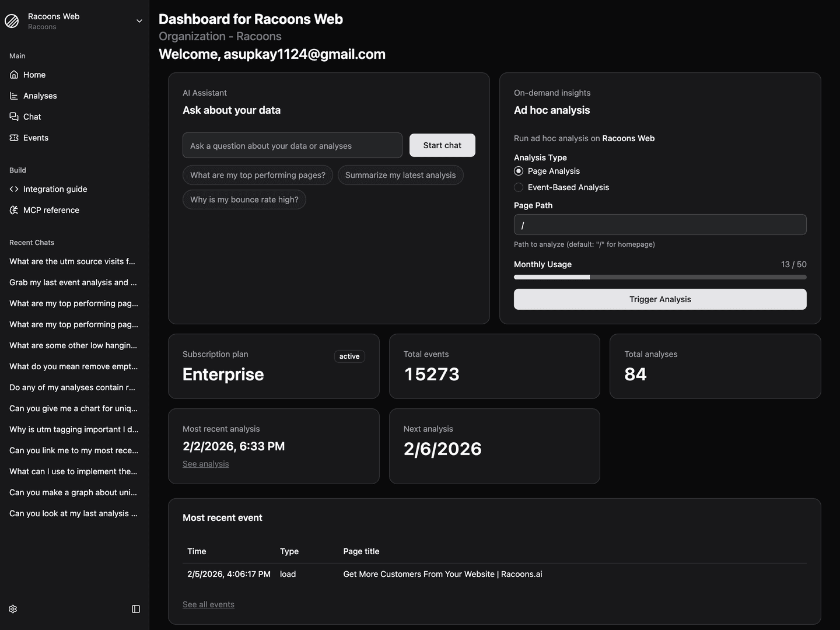Viewport: 840px width, 630px height.
Task: Click the Trigger Analysis button
Action: click(x=660, y=299)
